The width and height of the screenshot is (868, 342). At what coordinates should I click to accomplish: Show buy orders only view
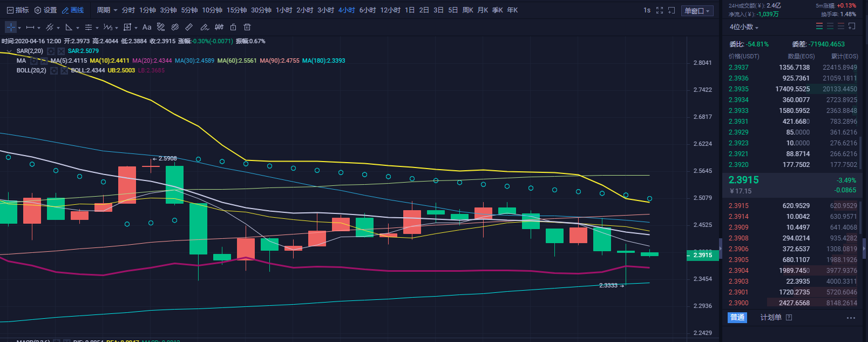tap(830, 26)
